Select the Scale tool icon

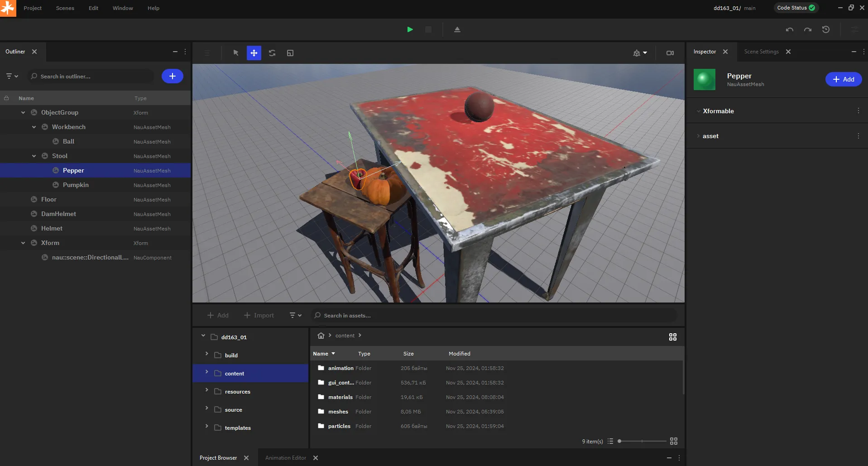click(290, 53)
